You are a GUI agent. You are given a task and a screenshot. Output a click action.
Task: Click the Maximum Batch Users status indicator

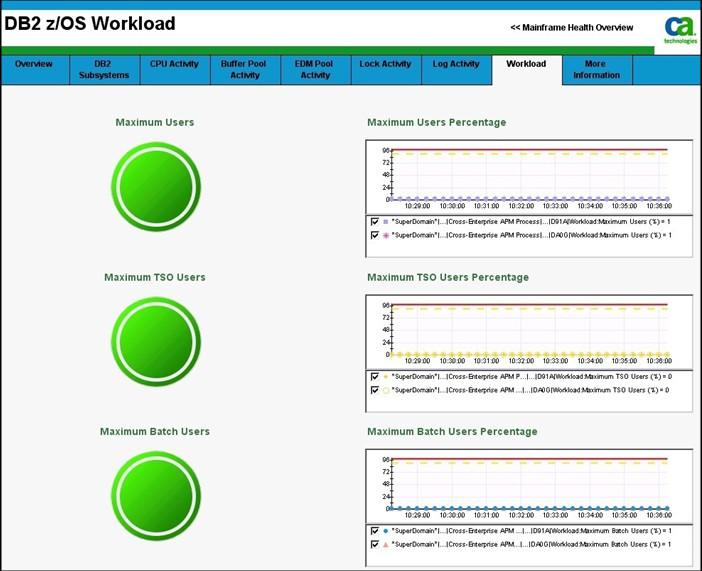(x=156, y=496)
